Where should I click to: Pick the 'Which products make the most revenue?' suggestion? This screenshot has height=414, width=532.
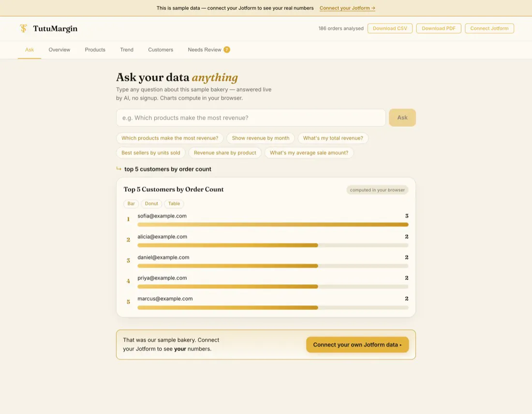170,138
